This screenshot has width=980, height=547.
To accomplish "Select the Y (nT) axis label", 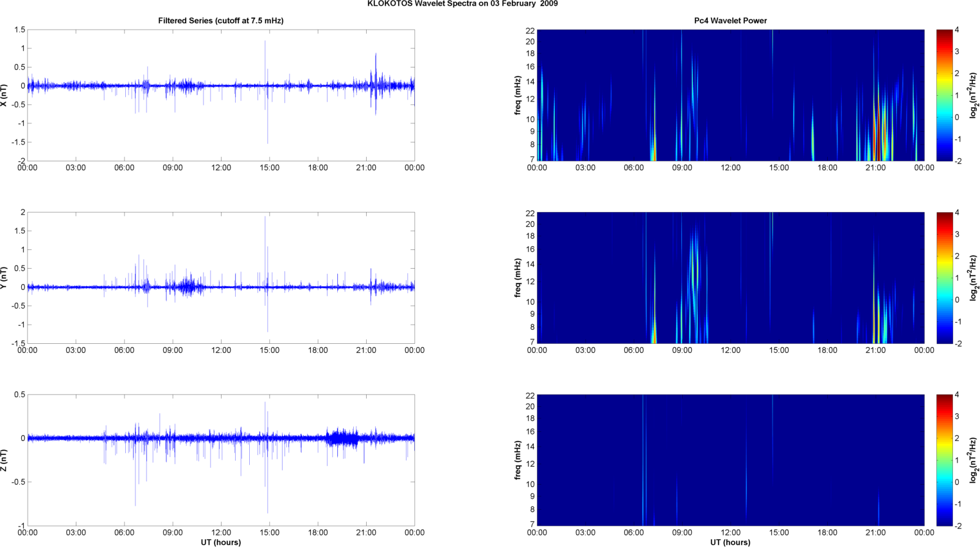I will (x=4, y=278).
